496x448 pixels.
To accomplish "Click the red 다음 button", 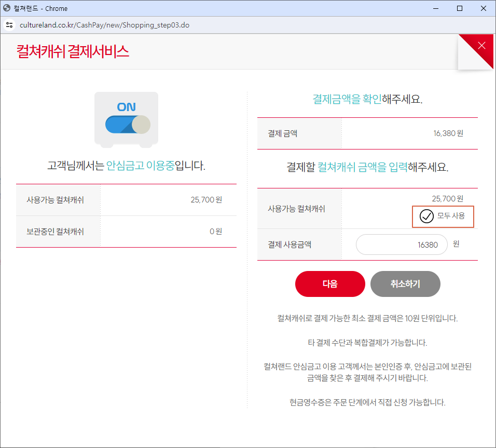I will point(330,283).
